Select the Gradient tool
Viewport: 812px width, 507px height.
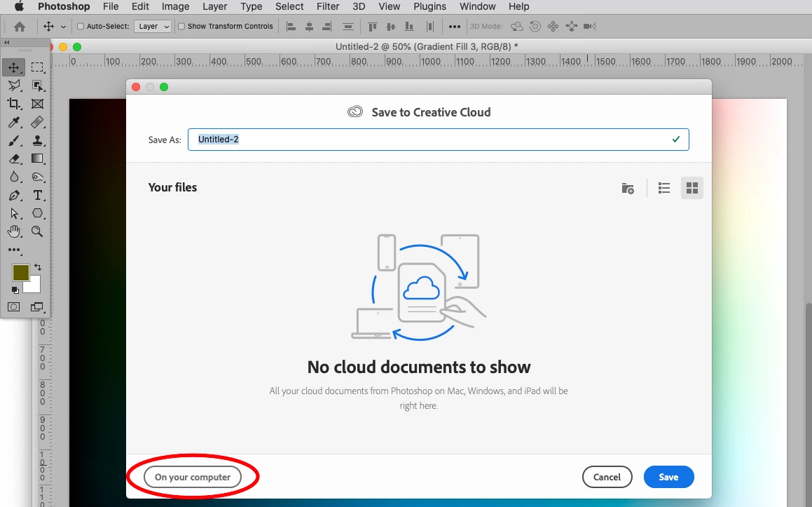36,158
